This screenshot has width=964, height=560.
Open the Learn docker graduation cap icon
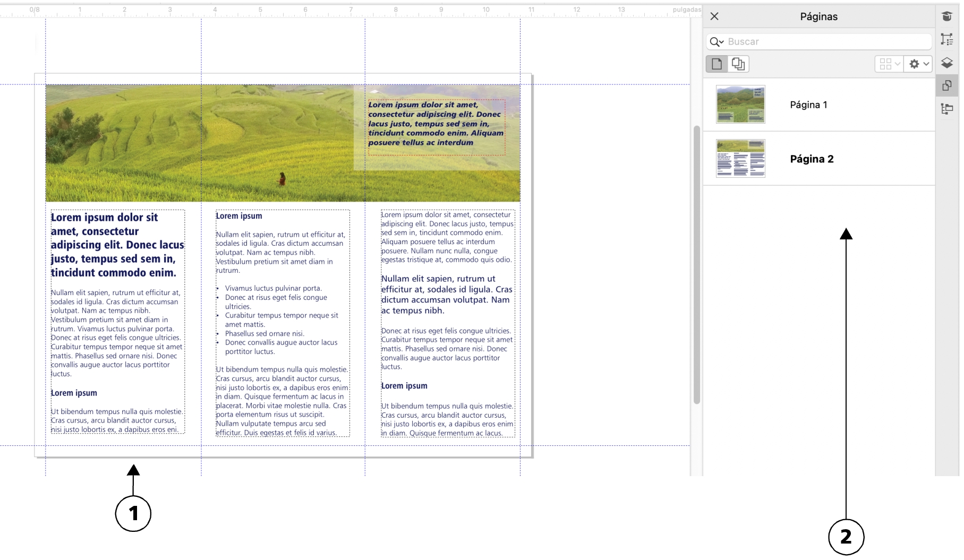coord(946,16)
